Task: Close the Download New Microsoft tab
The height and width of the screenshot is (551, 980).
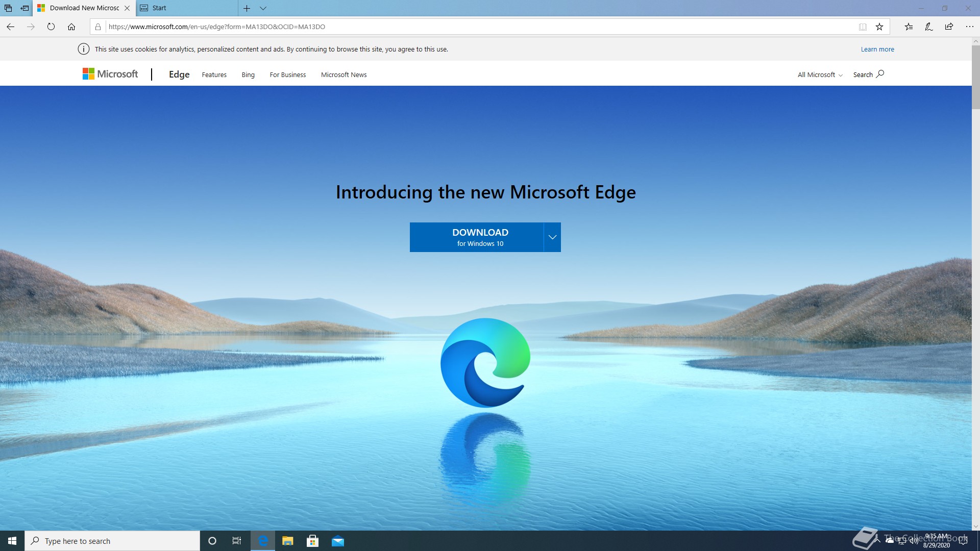Action: [127, 8]
